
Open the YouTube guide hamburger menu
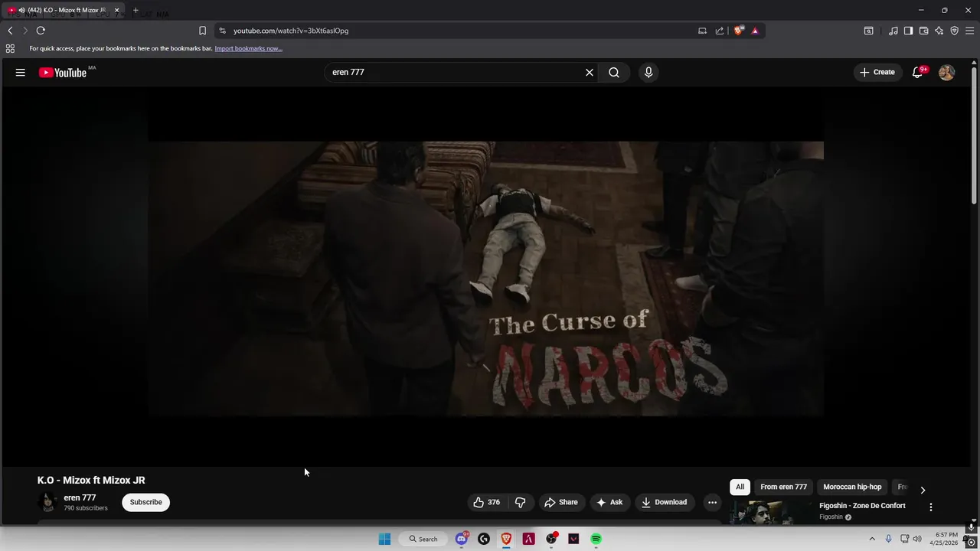21,72
